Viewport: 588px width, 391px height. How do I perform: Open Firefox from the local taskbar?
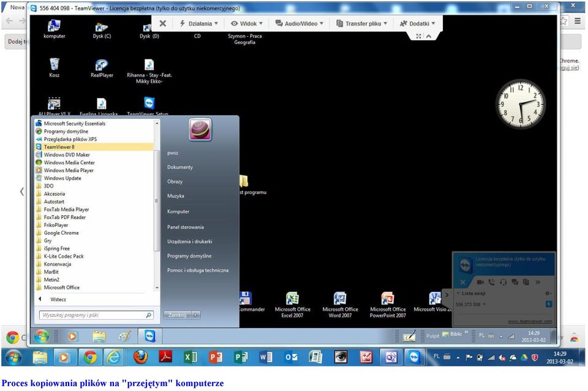click(140, 357)
